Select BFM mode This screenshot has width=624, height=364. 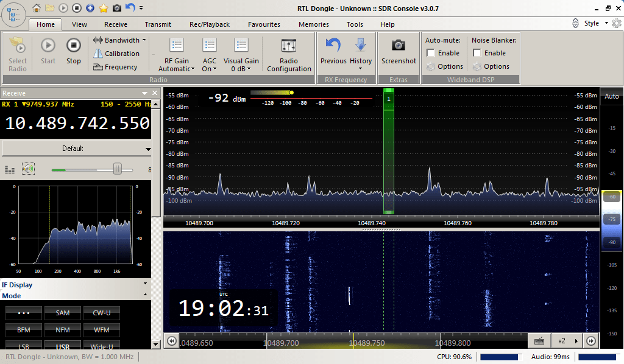[x=24, y=330]
